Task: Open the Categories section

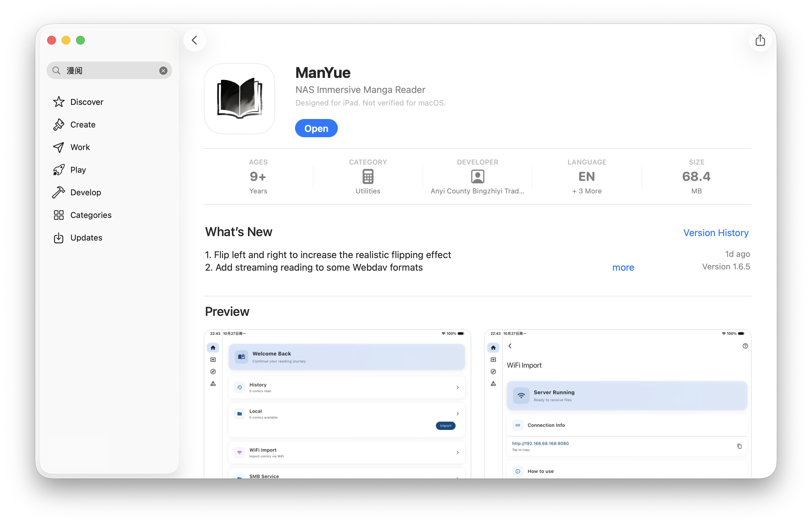Action: pos(91,215)
